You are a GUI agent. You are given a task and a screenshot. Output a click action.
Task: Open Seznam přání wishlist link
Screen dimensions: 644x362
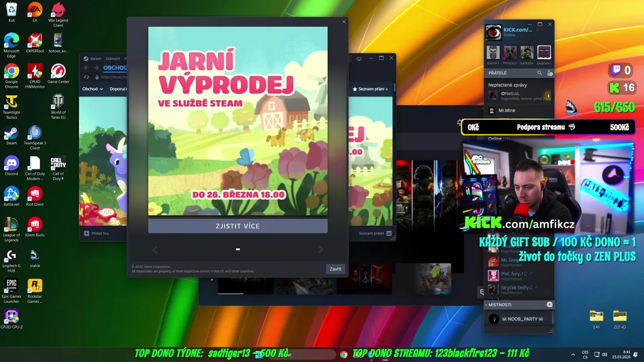370,89
